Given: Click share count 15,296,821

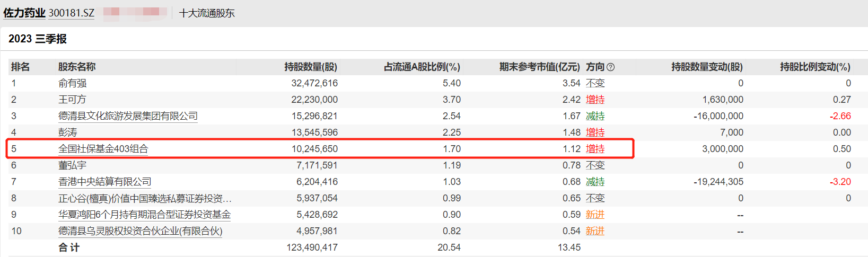Looking at the screenshot, I should 314,116.
